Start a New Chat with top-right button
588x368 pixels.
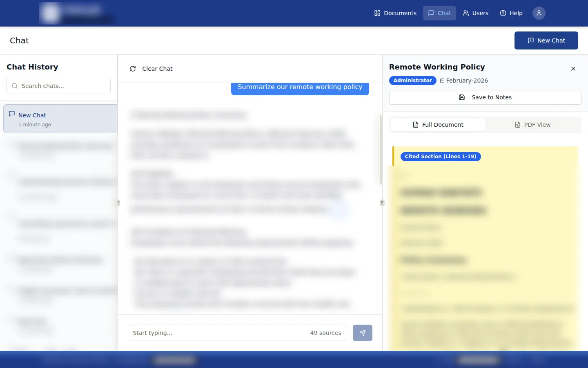pyautogui.click(x=546, y=40)
